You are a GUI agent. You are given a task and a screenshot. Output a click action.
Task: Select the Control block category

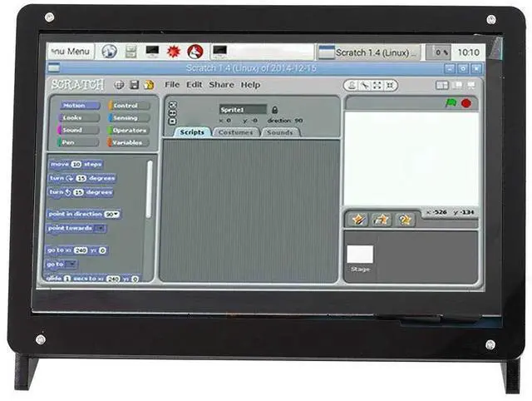coord(130,106)
